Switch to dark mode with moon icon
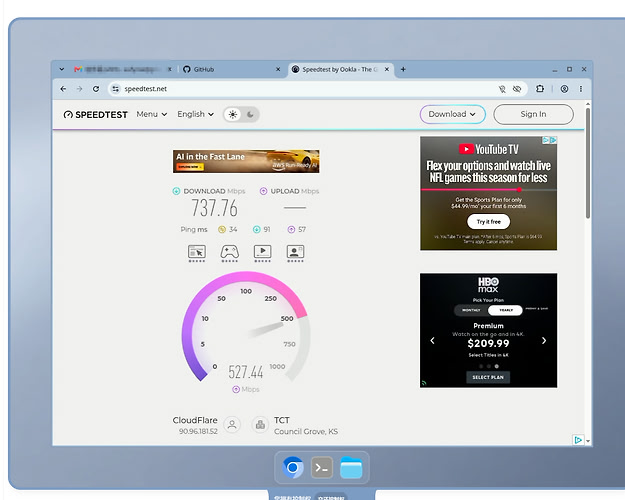This screenshot has width=625, height=500. point(250,114)
